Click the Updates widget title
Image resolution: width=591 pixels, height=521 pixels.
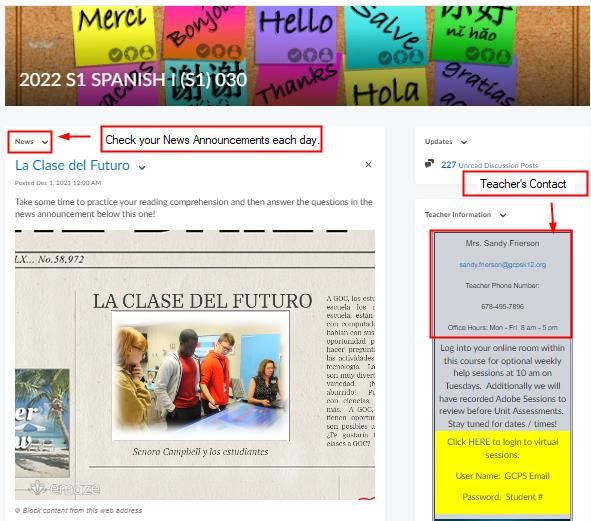pos(438,142)
